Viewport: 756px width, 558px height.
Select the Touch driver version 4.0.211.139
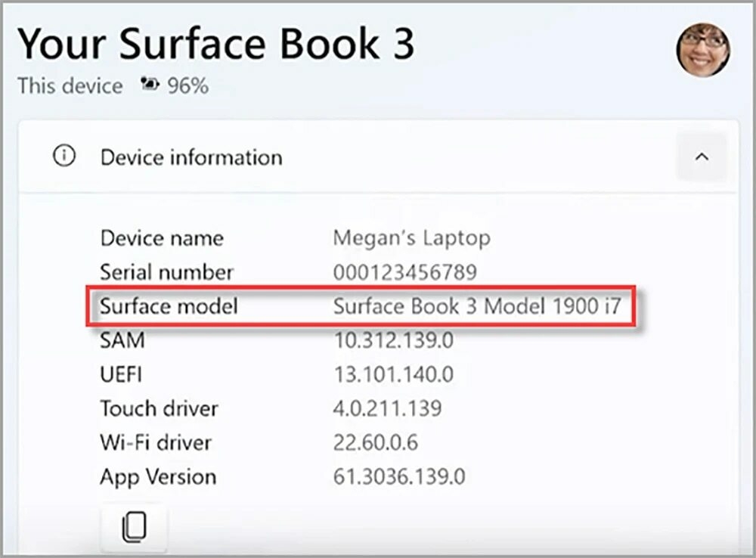pos(387,408)
